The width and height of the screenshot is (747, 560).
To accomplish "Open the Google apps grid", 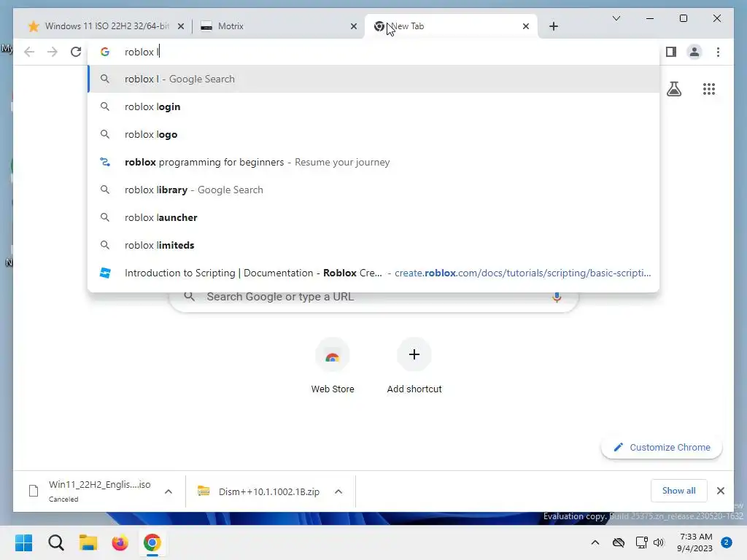I will click(x=709, y=89).
